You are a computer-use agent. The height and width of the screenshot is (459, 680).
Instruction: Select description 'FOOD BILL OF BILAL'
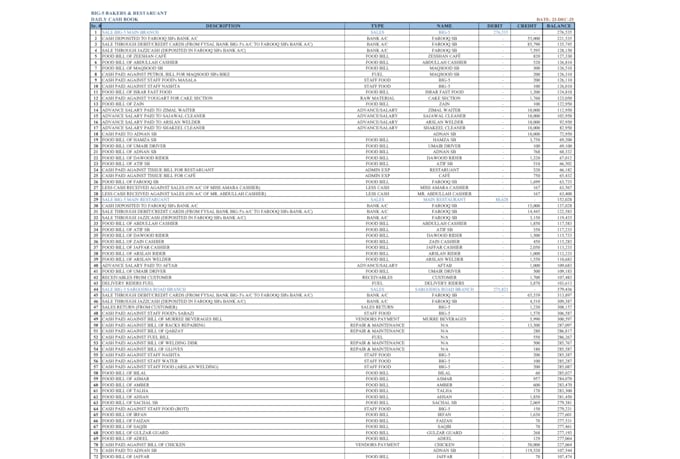(x=124, y=373)
